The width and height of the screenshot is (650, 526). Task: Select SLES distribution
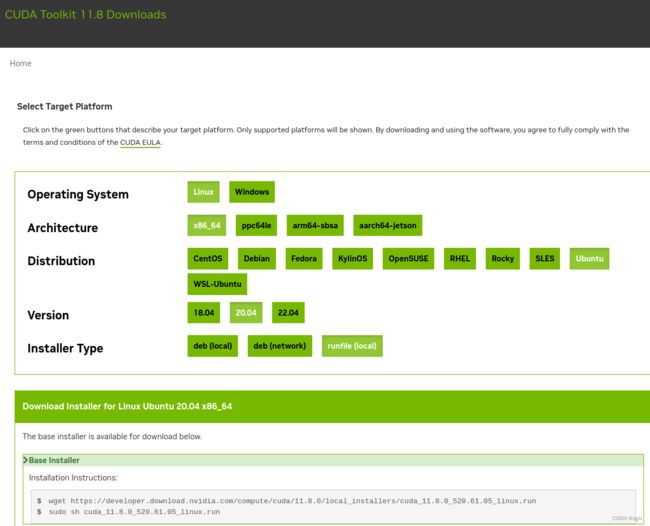545,259
